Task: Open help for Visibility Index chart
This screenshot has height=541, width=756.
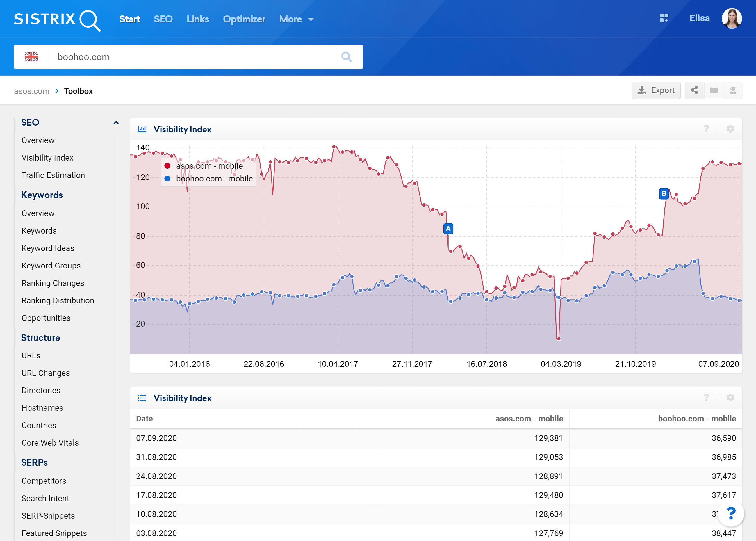Action: [x=706, y=129]
